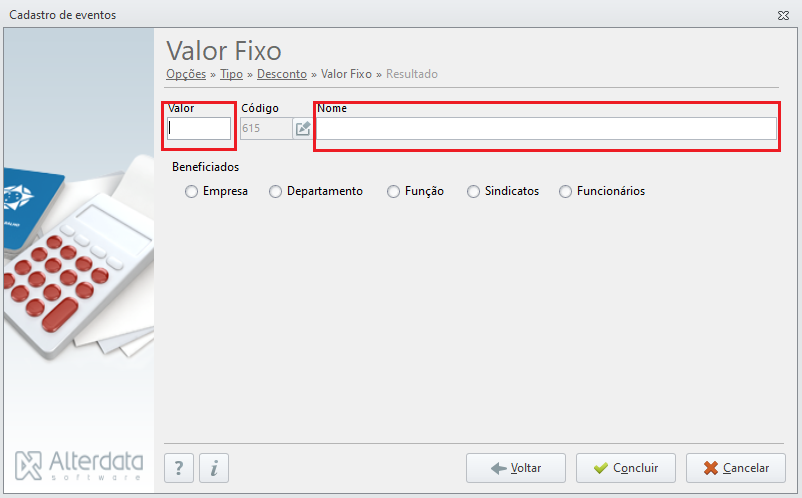Open help with the question mark icon
The width and height of the screenshot is (802, 498).
click(179, 468)
